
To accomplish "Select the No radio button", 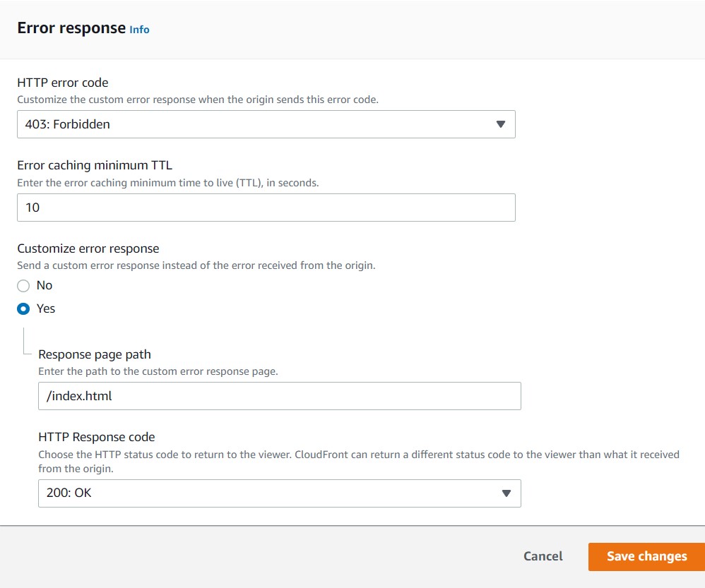I will (23, 286).
